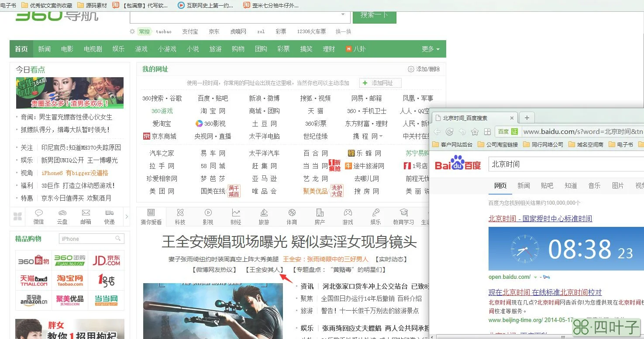Open the 电视剧 item in green navigation
644x339 pixels.
point(93,49)
